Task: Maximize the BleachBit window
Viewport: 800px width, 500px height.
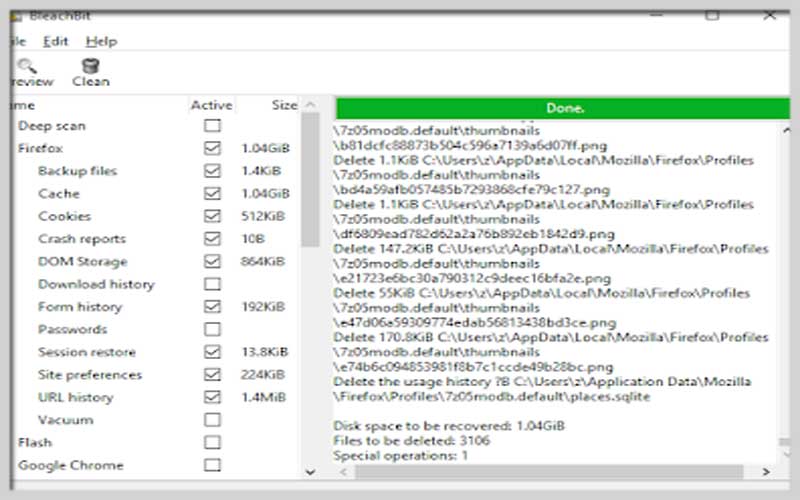Action: click(x=712, y=15)
